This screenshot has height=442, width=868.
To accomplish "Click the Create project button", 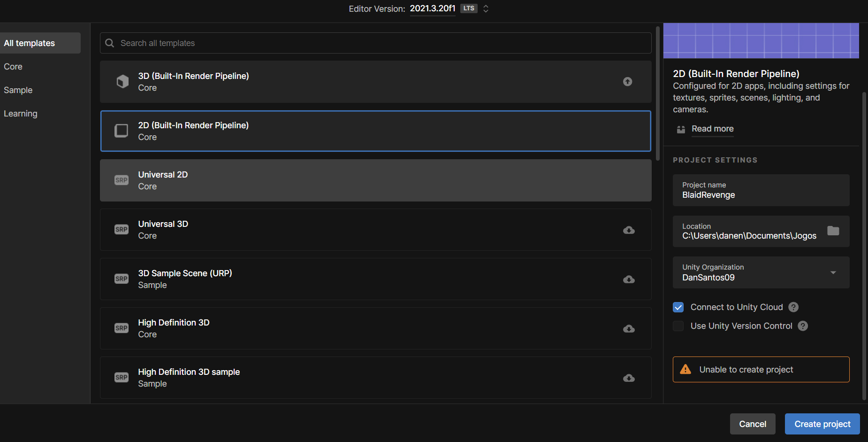I will point(822,424).
